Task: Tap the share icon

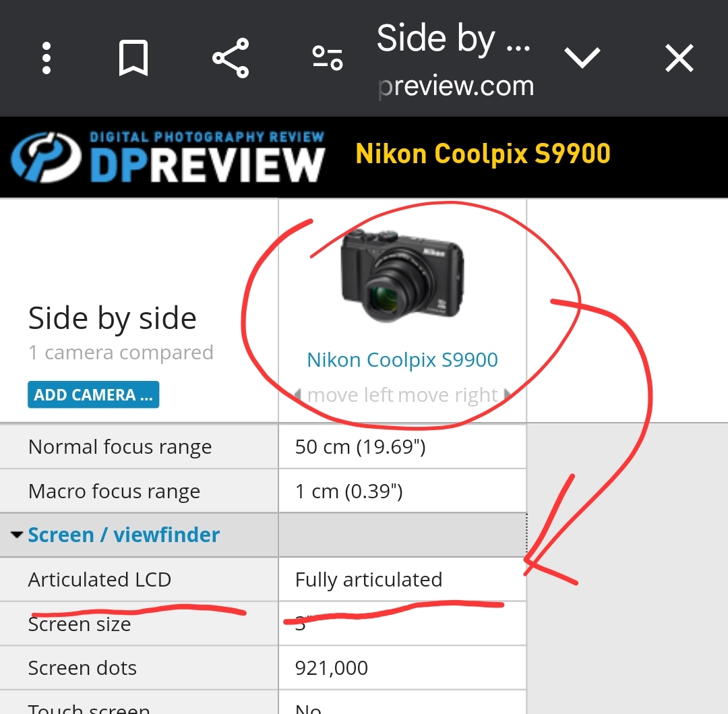Action: point(231,58)
